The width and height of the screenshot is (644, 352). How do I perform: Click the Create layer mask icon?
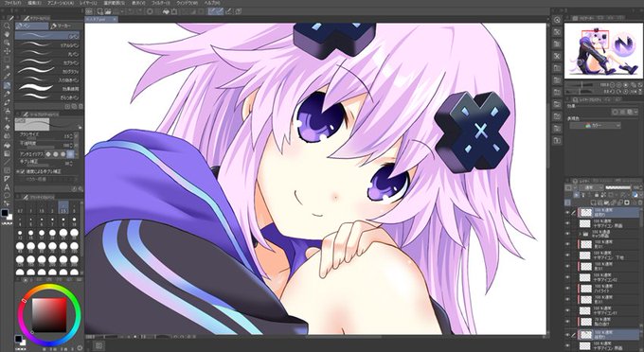pyautogui.click(x=627, y=202)
